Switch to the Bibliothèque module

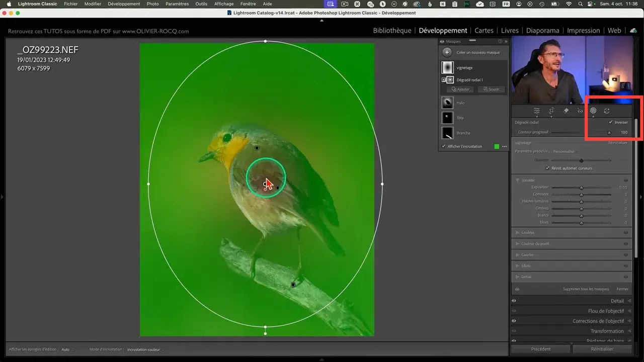pyautogui.click(x=392, y=31)
